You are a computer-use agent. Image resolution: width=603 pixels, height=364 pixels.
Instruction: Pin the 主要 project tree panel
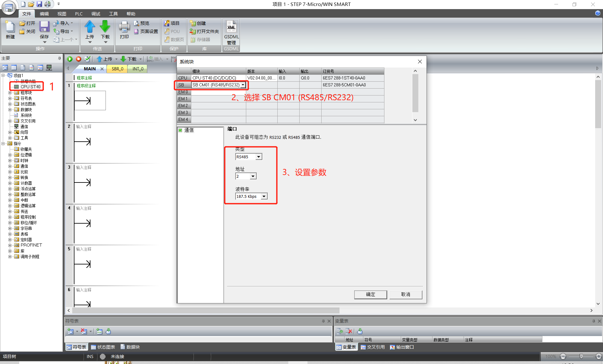[x=59, y=58]
